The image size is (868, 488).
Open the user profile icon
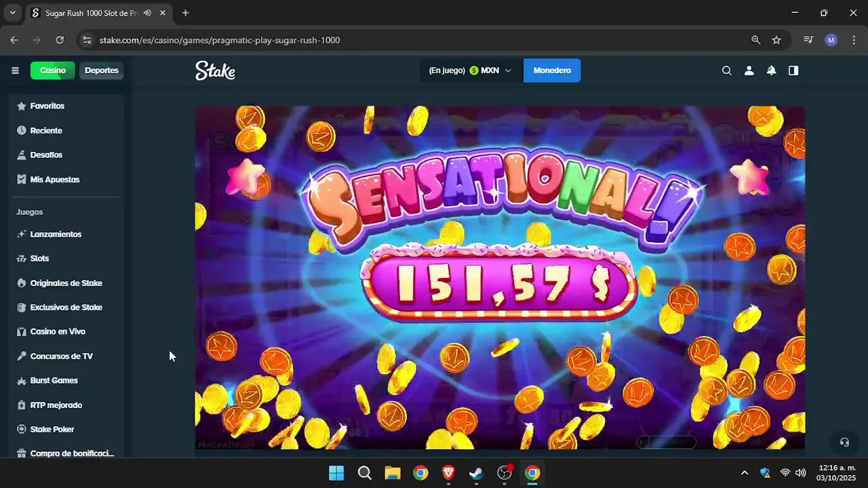749,70
